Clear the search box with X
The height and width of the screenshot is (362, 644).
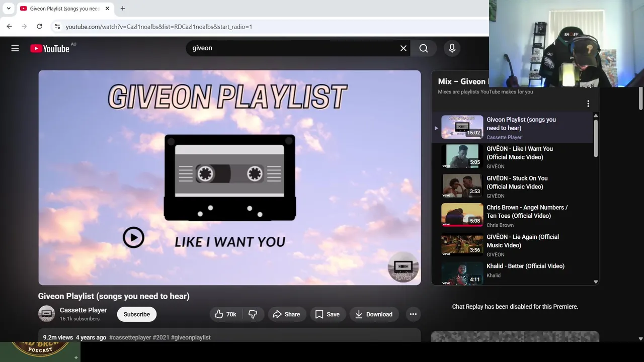tap(404, 48)
